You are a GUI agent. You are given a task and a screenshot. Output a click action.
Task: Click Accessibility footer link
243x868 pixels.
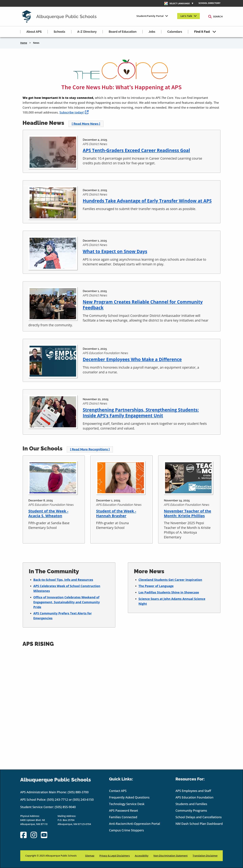[142, 856]
